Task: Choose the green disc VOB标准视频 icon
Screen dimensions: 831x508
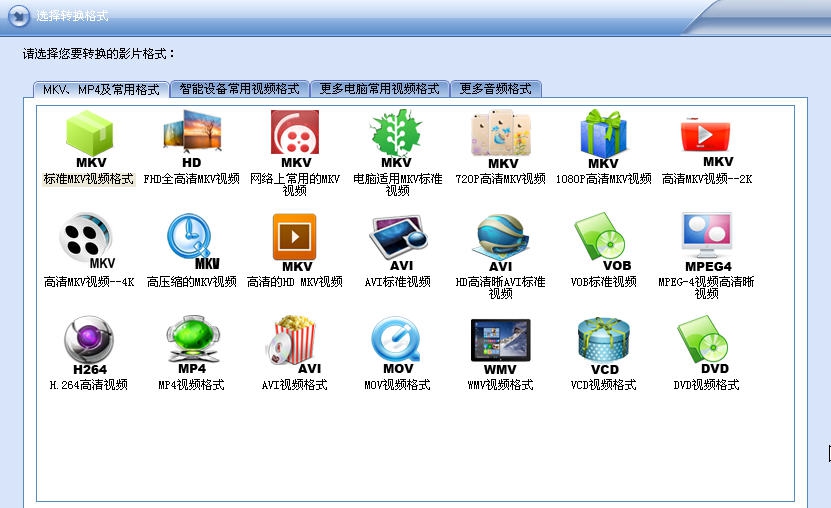Action: coord(603,242)
